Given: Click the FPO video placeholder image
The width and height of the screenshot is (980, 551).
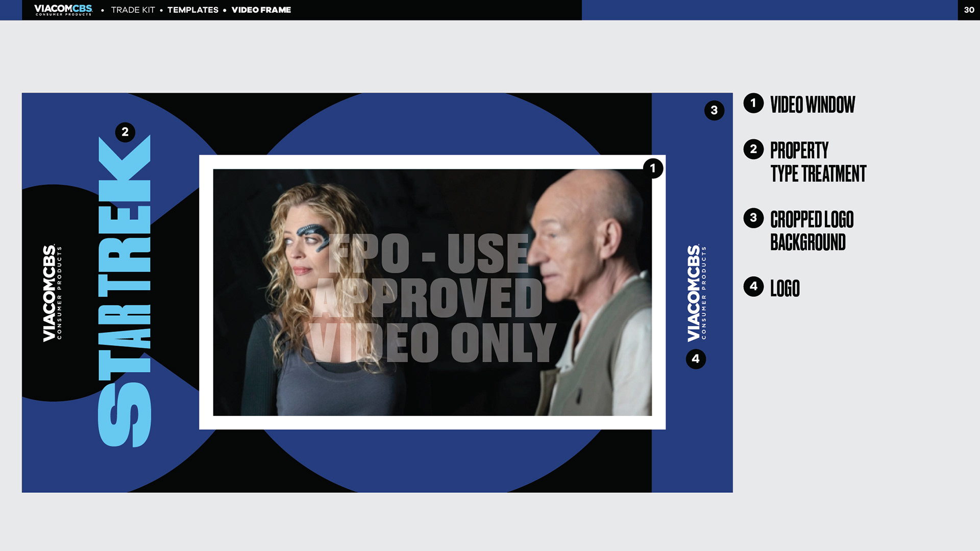Looking at the screenshot, I should point(432,292).
